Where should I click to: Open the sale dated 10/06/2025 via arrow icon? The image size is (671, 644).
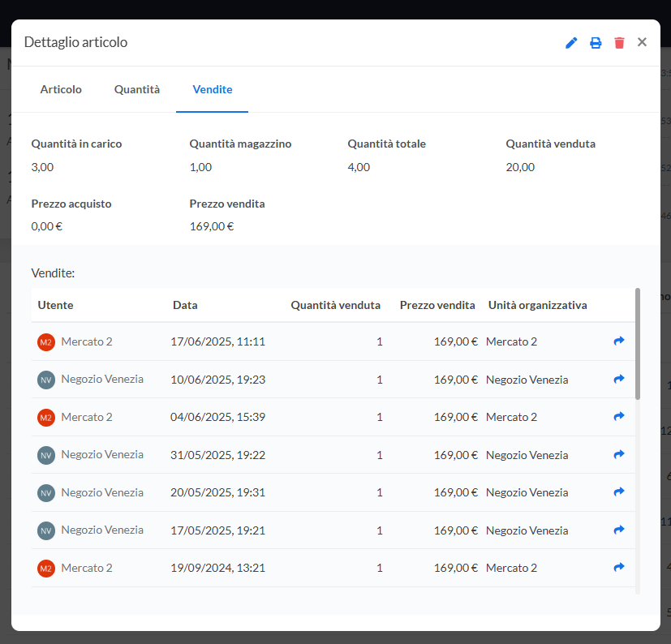tap(619, 379)
